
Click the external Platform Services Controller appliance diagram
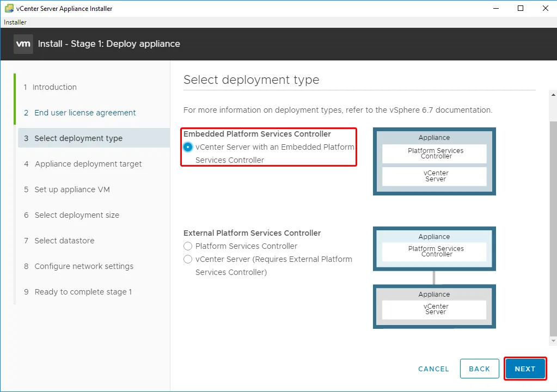coord(434,249)
